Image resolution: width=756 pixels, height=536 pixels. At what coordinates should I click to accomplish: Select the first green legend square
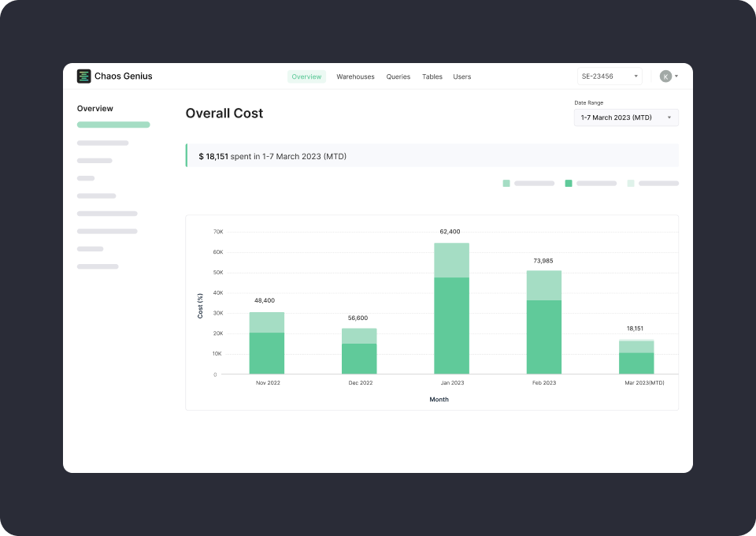coord(506,183)
